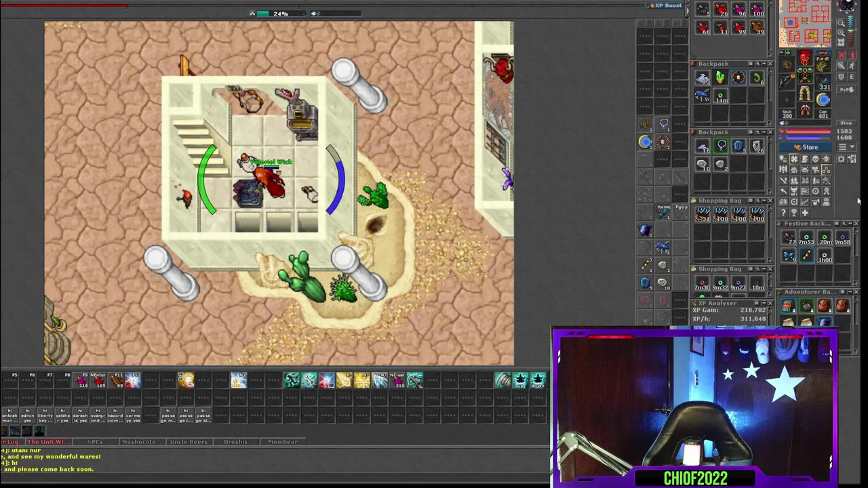The width and height of the screenshot is (868, 488).
Task: Go up one level in Festive Backpack
Action: click(844, 224)
